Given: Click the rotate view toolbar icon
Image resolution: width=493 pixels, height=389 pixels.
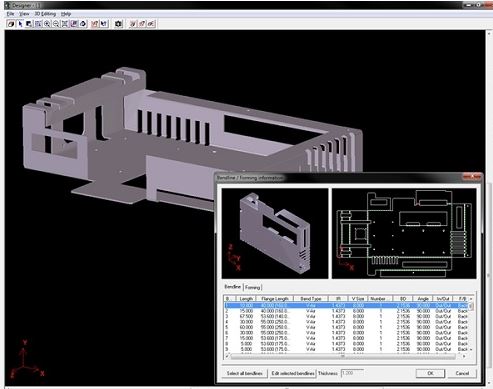Looking at the screenshot, I should pyautogui.click(x=83, y=24).
